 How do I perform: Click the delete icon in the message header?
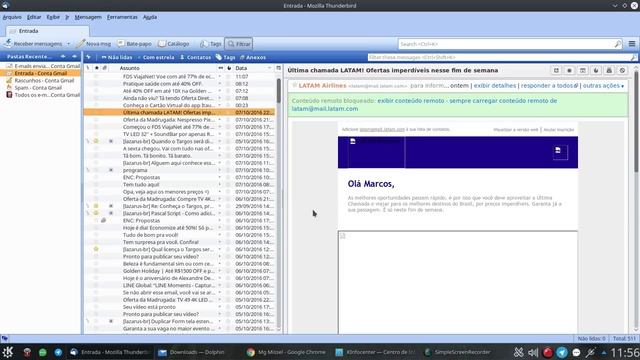point(622,70)
